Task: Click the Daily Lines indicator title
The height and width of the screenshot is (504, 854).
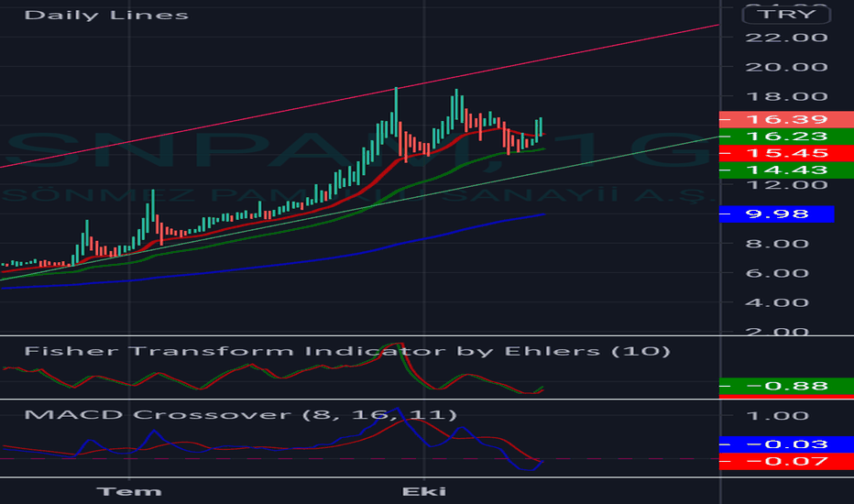Action: (x=106, y=15)
